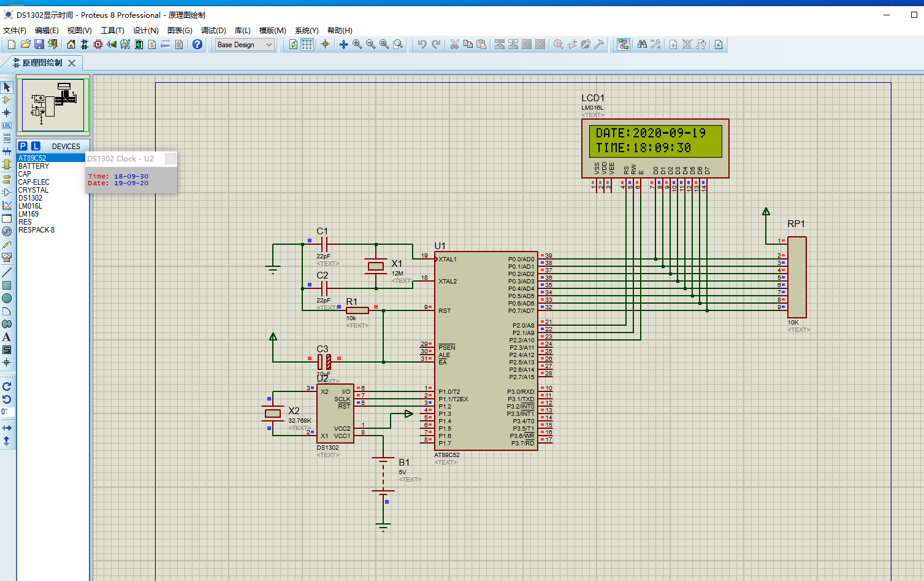The image size is (924, 581).
Task: Open the 工具(T) menu
Action: tap(112, 30)
